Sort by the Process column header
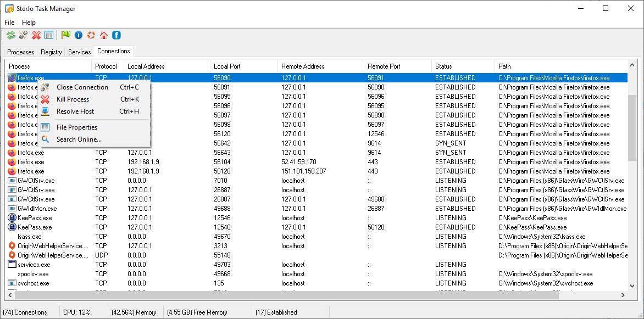This screenshot has height=319, width=644. [48, 66]
